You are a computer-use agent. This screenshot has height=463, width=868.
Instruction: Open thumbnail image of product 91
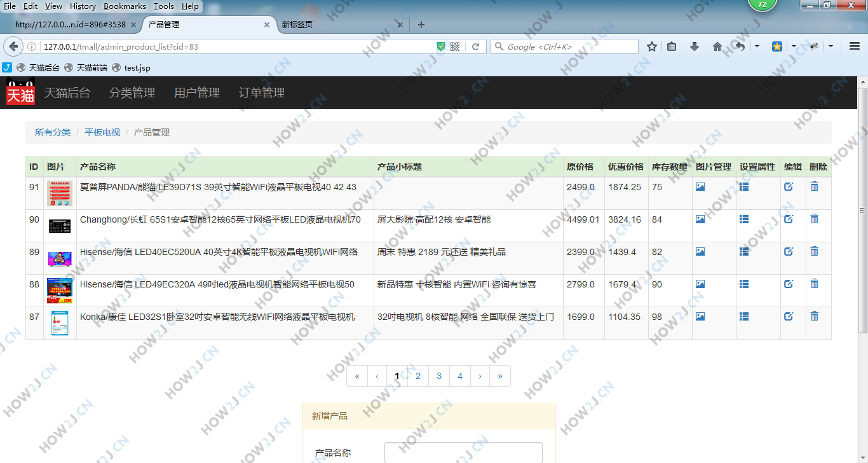60,193
